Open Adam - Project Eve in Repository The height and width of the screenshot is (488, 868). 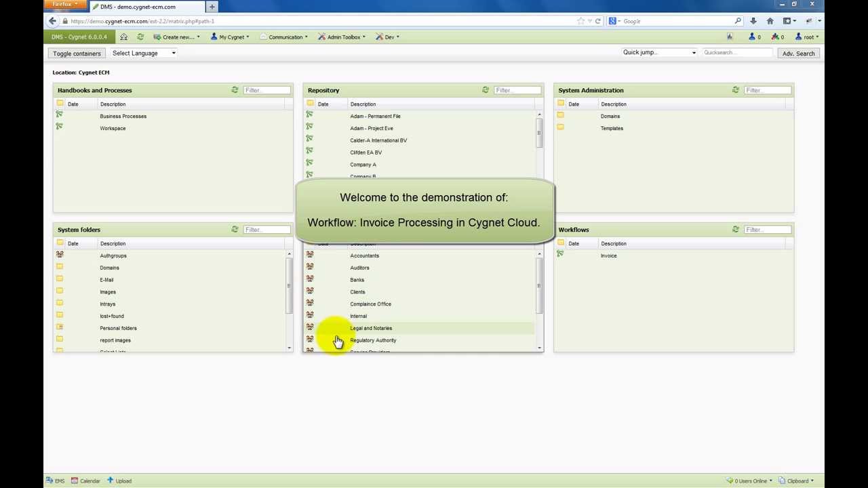[371, 128]
